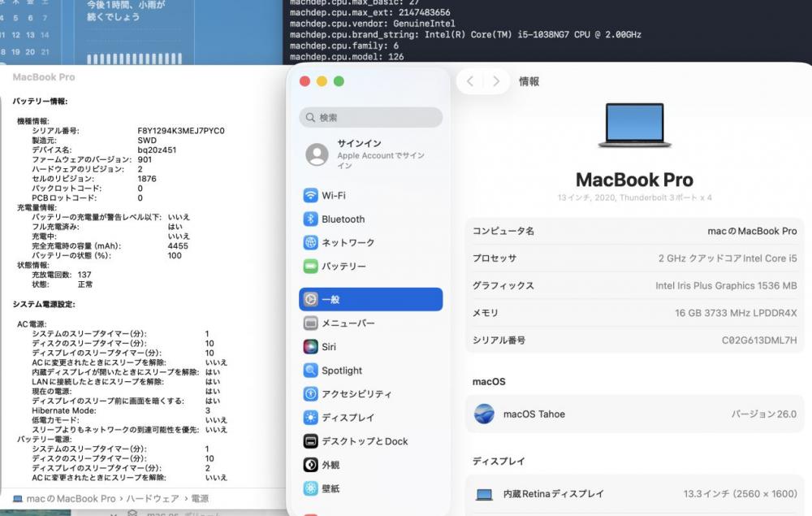Click the 情報 window title
Screen dimensions: 812x516
point(529,81)
